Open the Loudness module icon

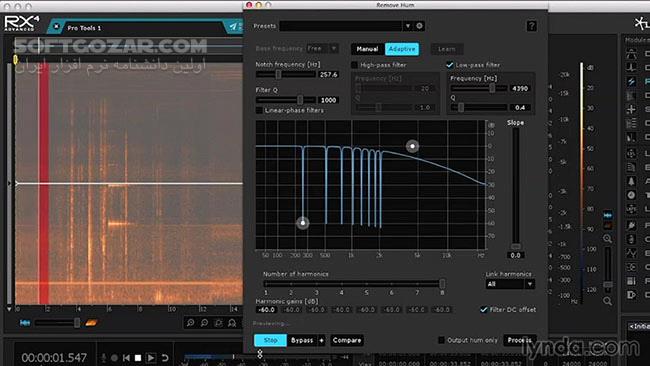631,209
